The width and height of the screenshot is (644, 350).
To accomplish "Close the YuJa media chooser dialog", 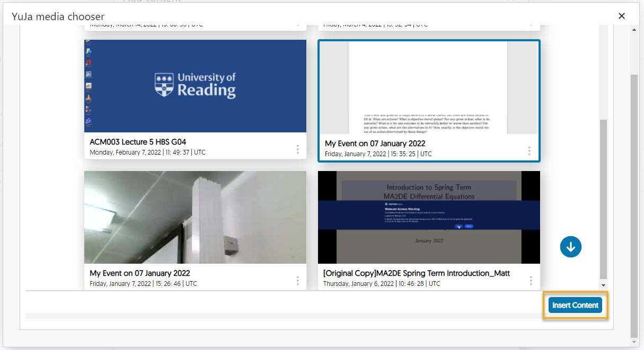I will coord(622,16).
